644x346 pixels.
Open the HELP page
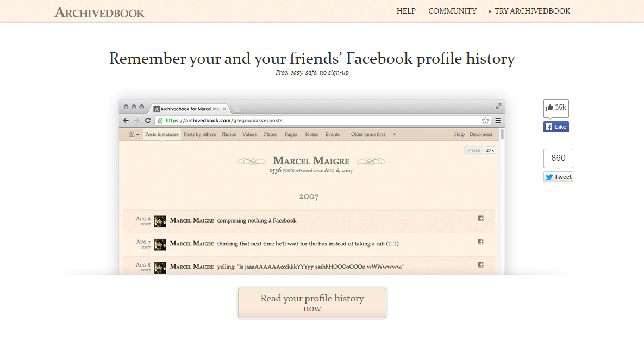pos(406,11)
